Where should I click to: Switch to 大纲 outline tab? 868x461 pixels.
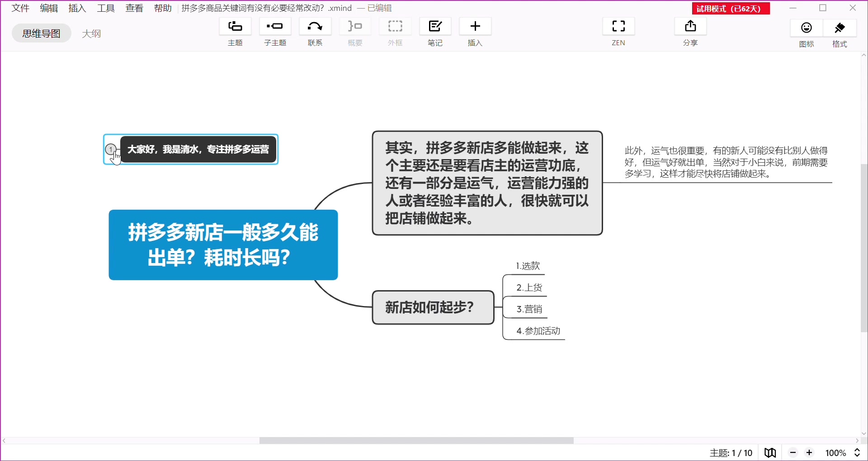coord(91,33)
